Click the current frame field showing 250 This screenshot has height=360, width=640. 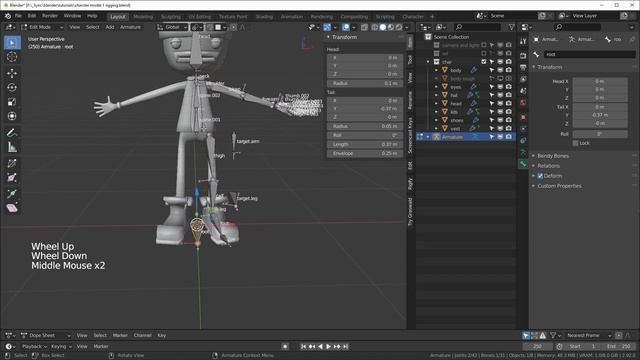[x=538, y=347]
